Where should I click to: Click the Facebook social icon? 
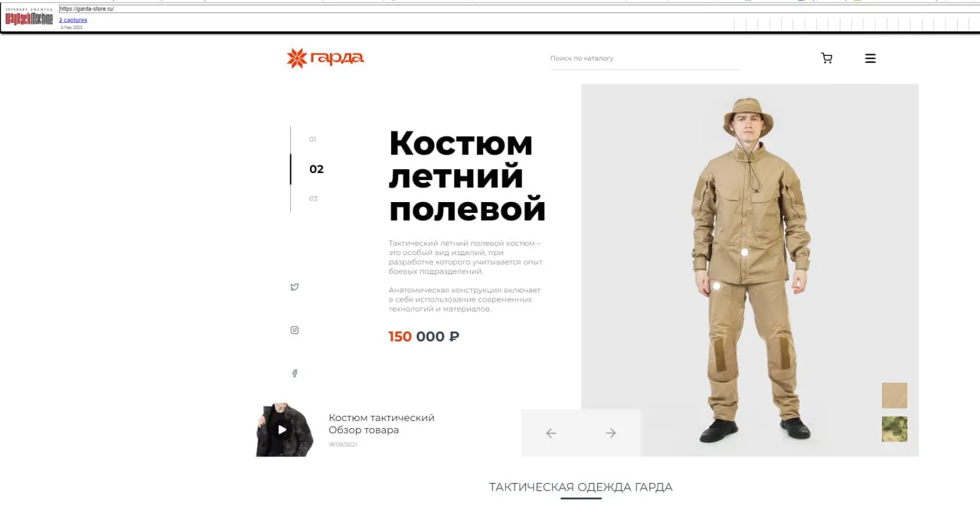click(x=294, y=374)
